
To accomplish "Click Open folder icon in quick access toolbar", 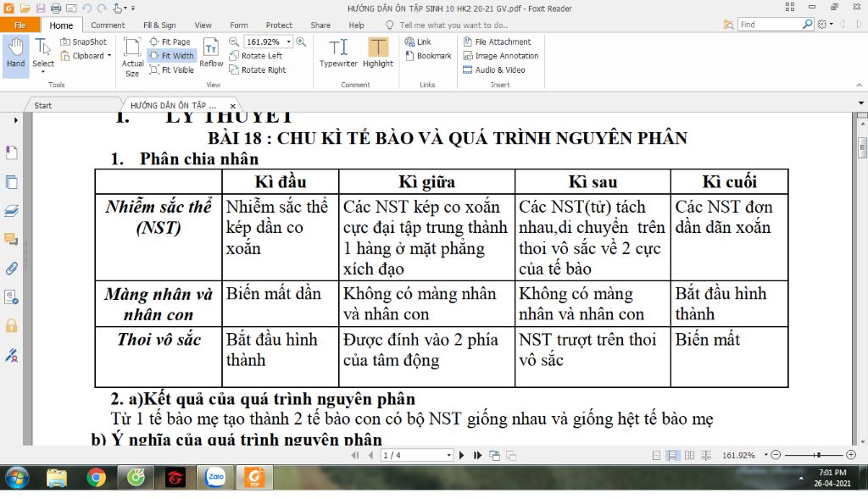I will pos(25,8).
